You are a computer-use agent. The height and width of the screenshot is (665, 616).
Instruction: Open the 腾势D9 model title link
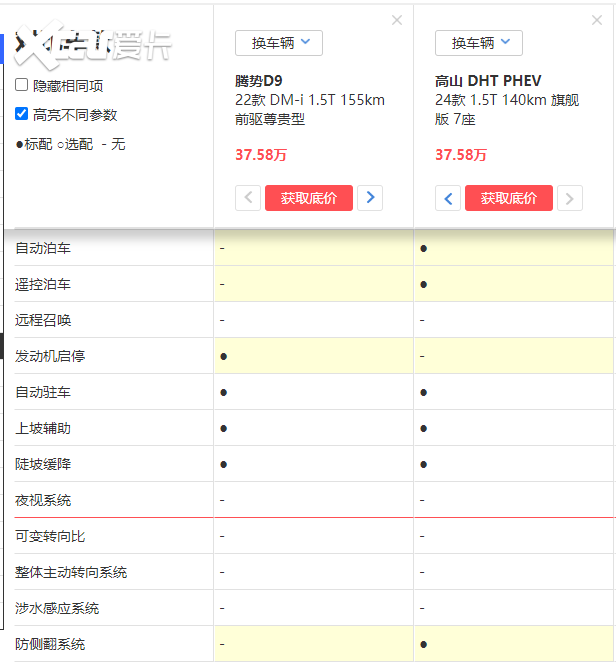259,81
